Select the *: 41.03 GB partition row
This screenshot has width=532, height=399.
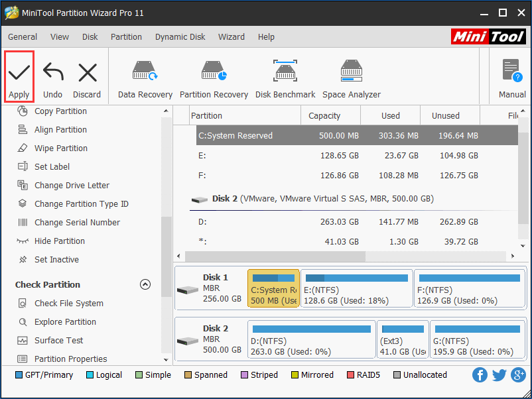[x=357, y=242]
